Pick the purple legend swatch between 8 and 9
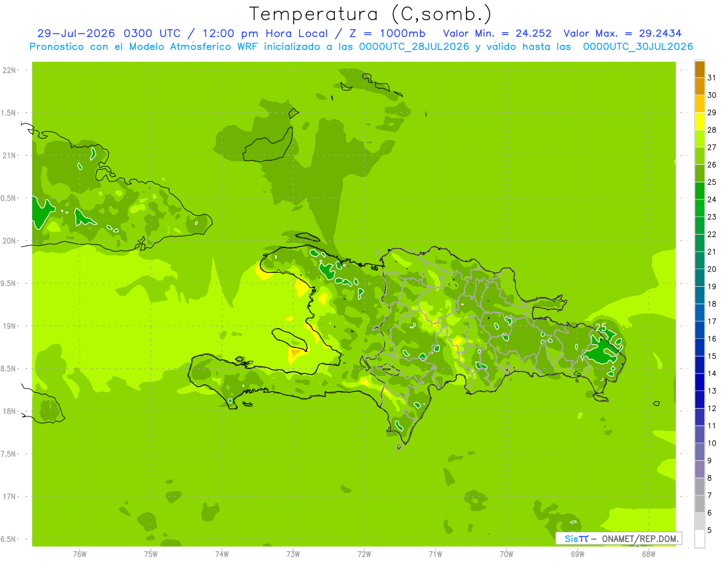Screen dimensions: 728x562 [x=699, y=469]
